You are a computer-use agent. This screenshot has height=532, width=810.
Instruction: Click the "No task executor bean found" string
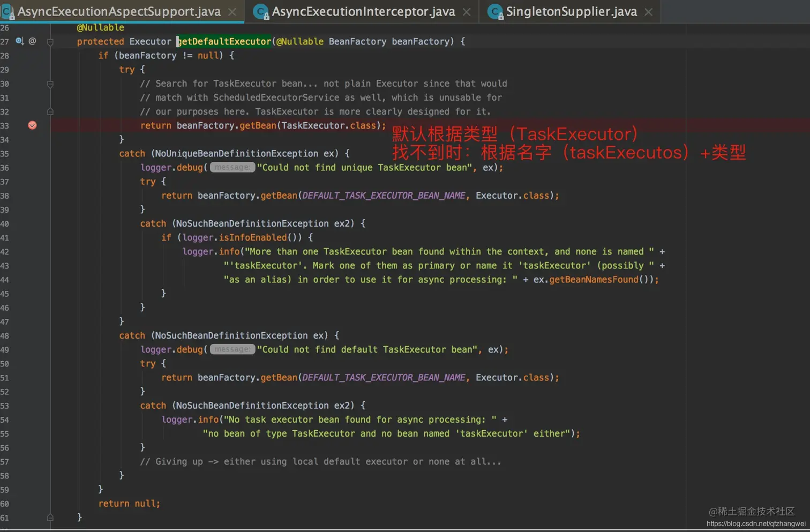[x=360, y=419]
